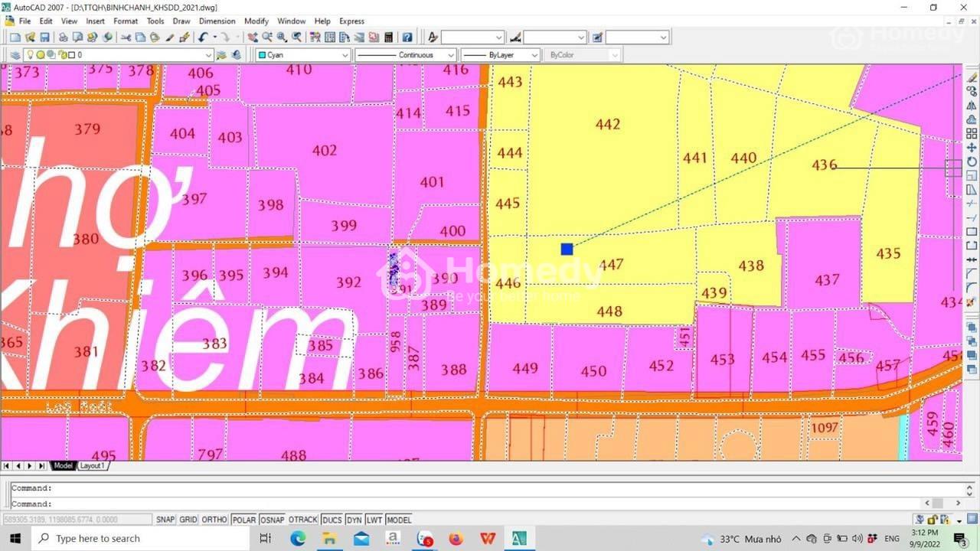Click the Plot Preview icon
980x551 pixels.
point(77,37)
